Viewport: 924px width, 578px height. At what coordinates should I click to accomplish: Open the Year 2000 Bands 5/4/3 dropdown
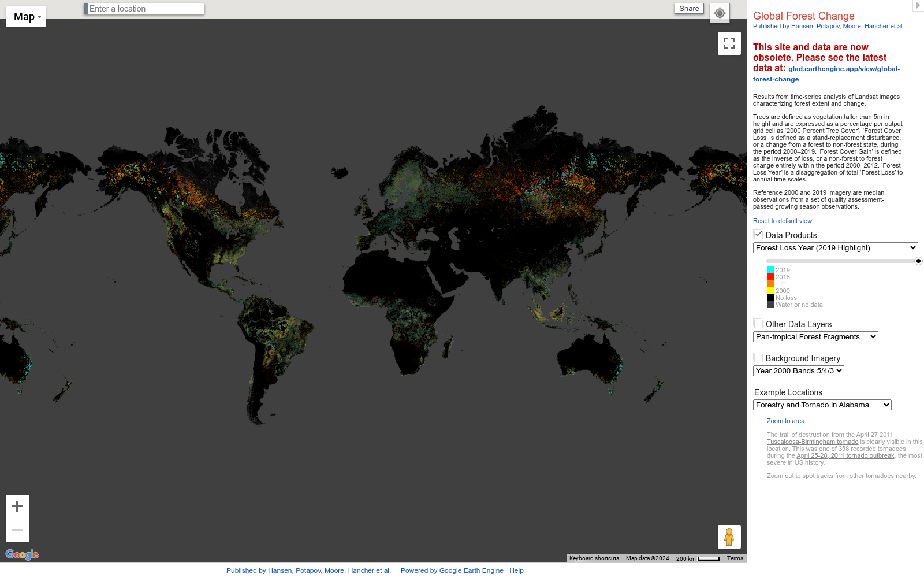pos(799,370)
